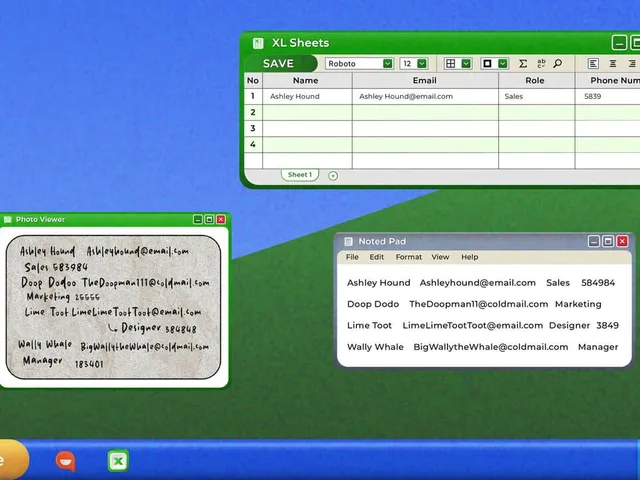Image resolution: width=640 pixels, height=480 pixels.
Task: Open the red chat app taskbar icon
Action: click(x=65, y=461)
